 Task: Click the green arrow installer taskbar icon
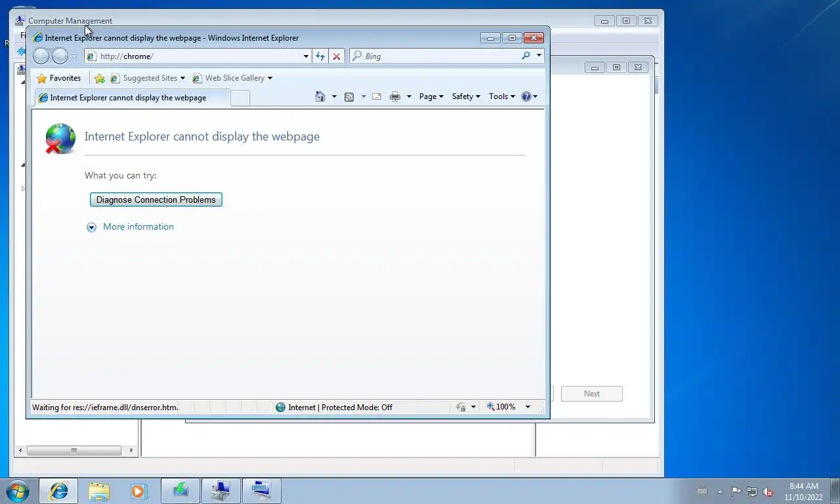coord(180,491)
